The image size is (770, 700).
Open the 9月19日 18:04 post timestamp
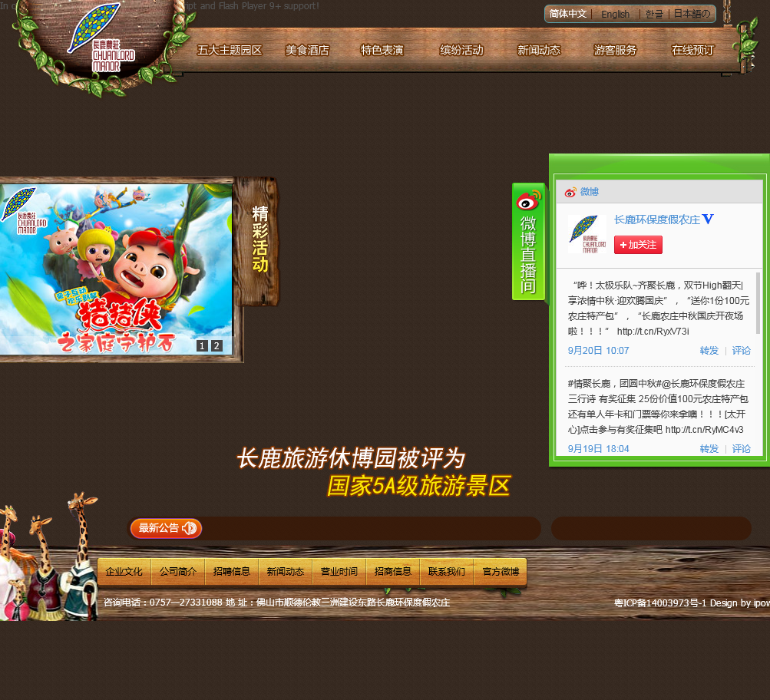point(598,449)
